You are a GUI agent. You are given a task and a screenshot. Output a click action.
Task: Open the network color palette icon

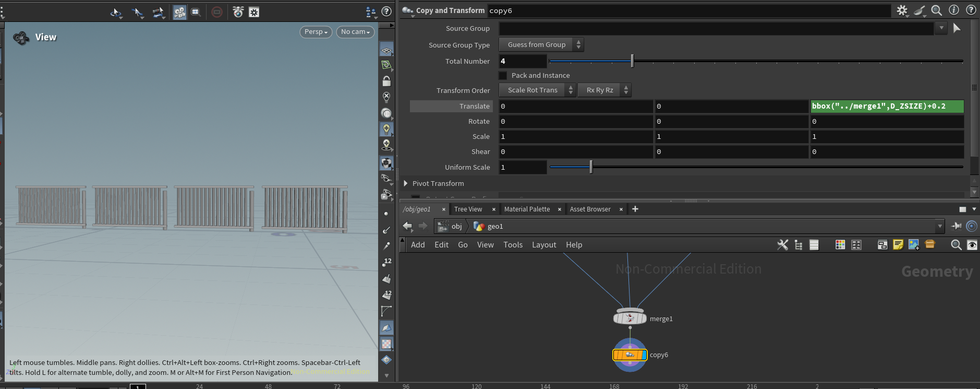point(840,245)
